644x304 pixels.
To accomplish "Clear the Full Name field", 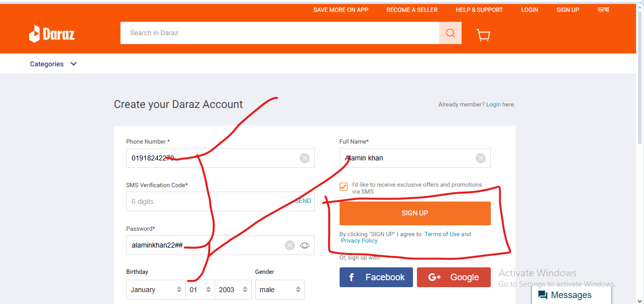I will point(480,158).
